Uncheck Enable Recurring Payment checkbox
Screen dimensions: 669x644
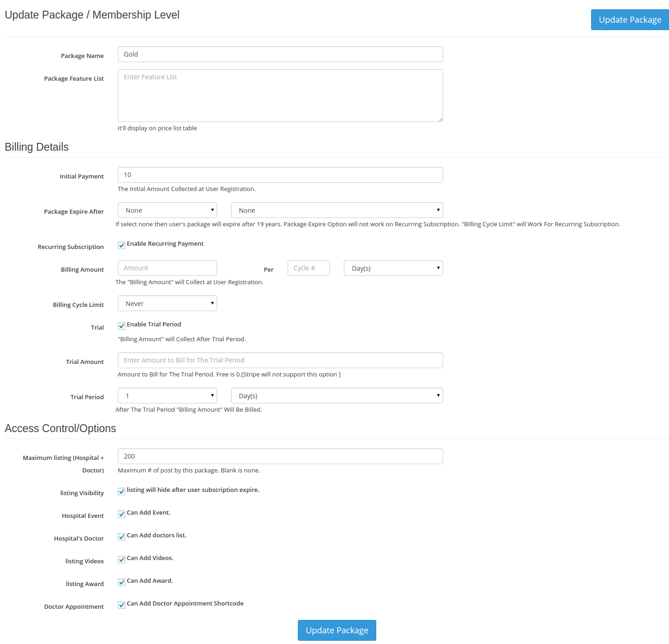click(x=122, y=245)
